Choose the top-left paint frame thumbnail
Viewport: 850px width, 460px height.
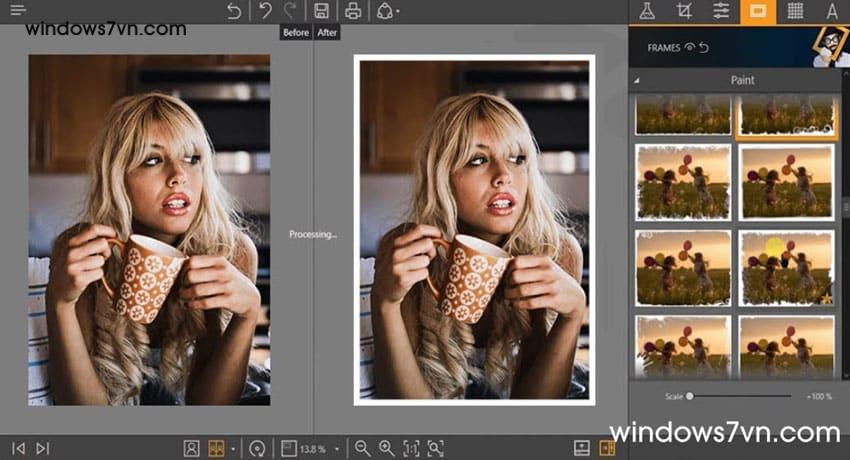[x=682, y=114]
